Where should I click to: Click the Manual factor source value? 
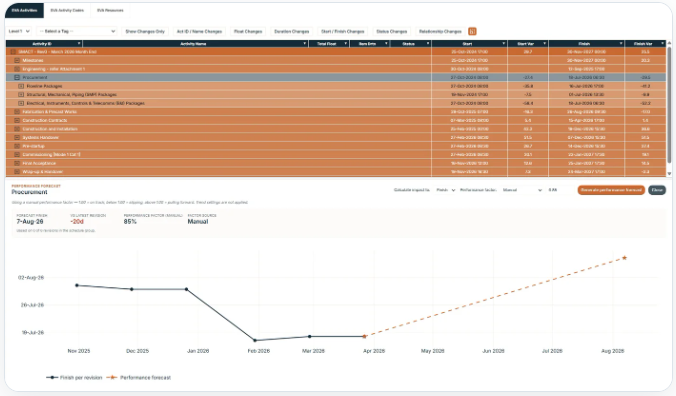point(198,221)
